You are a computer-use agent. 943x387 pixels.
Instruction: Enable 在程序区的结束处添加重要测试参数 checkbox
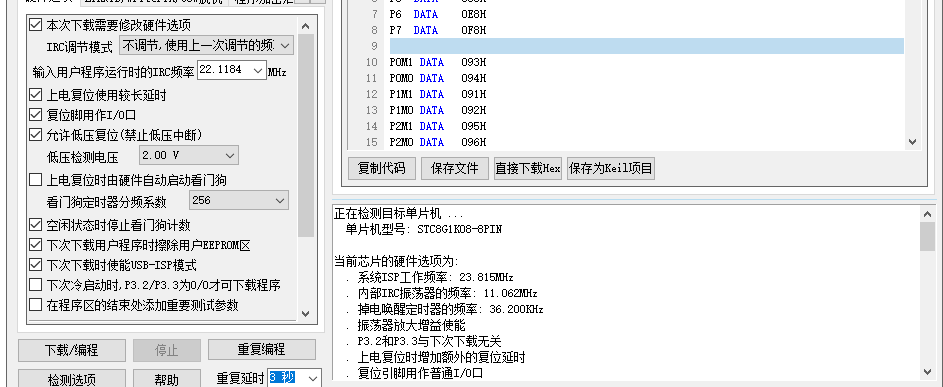coord(35,305)
